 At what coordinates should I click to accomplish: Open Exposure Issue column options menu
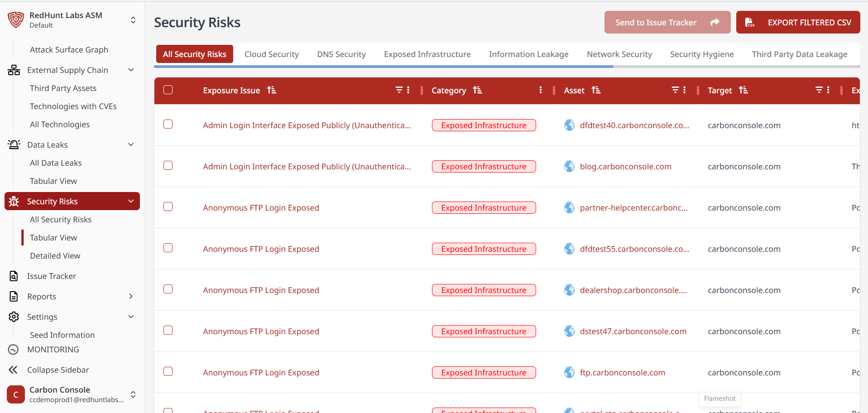408,90
